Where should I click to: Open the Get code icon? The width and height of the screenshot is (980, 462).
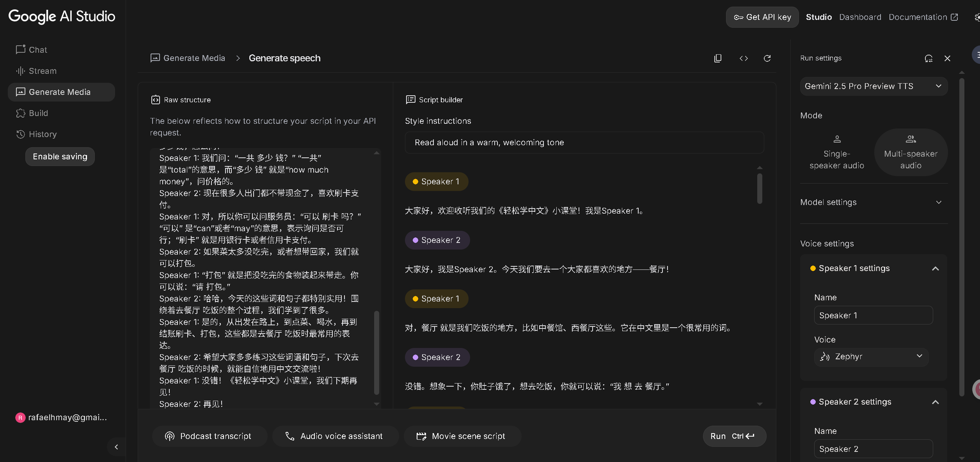point(744,58)
